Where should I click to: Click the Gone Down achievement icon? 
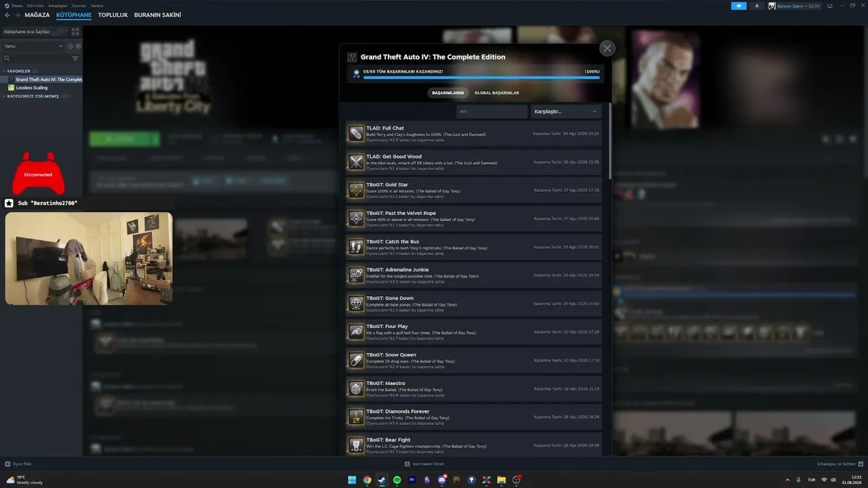click(x=356, y=304)
